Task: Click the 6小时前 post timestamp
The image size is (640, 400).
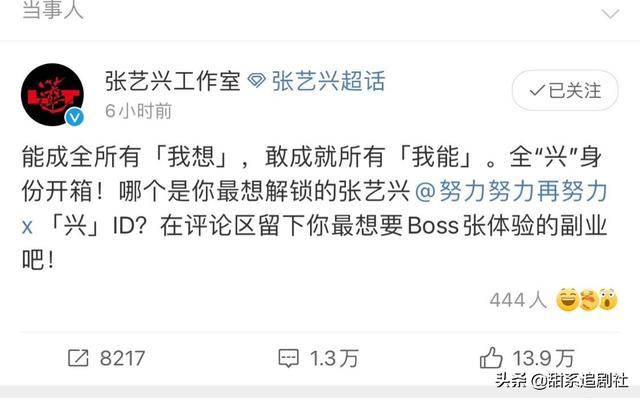Action: (x=138, y=111)
